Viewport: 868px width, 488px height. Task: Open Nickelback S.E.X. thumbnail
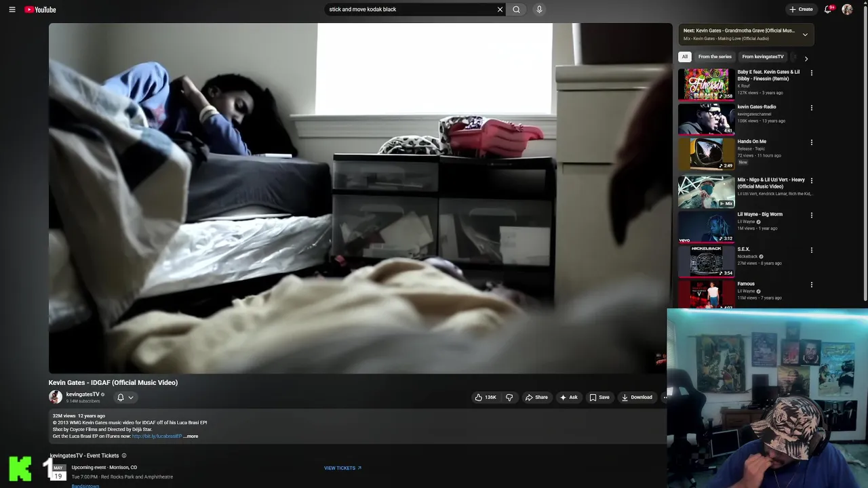[707, 261]
